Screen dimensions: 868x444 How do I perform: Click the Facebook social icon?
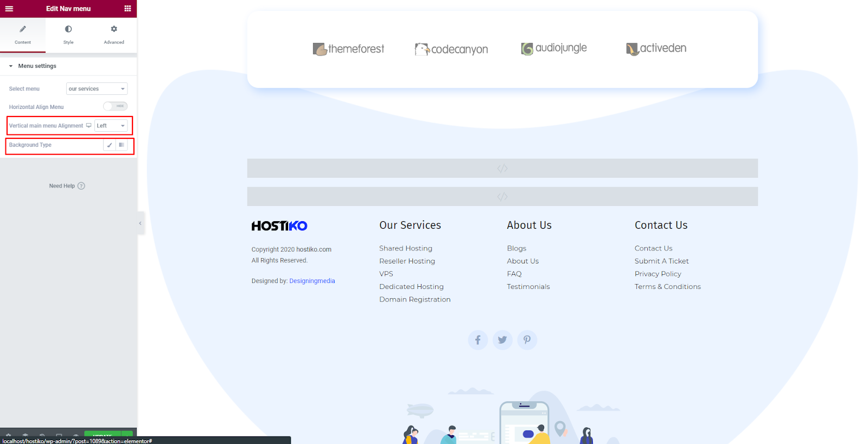[478, 340]
